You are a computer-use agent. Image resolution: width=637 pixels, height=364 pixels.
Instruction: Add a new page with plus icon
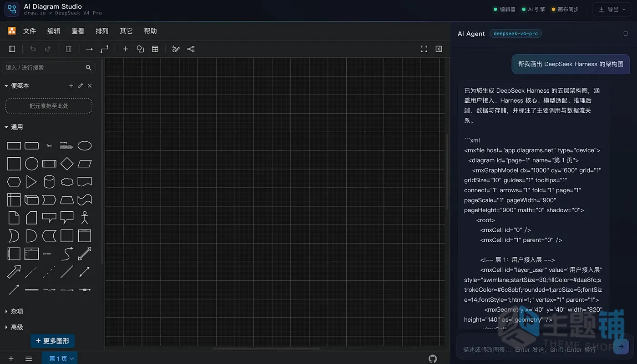[x=11, y=359]
